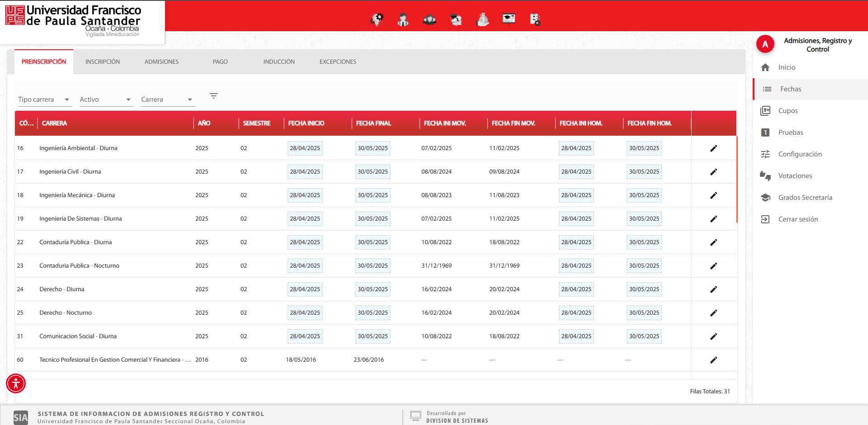Image resolution: width=868 pixels, height=425 pixels.
Task: Click pencil icon for Derecho - Nocturno row
Action: [x=713, y=313]
